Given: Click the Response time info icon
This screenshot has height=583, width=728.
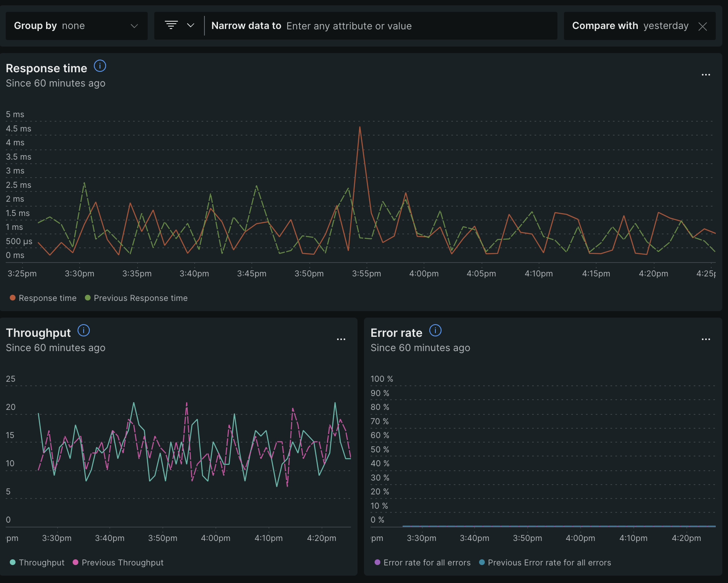Looking at the screenshot, I should [x=100, y=66].
